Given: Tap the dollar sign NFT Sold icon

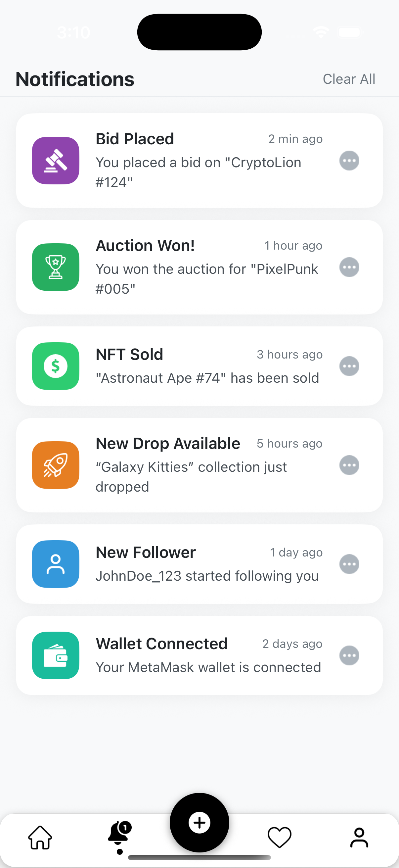Looking at the screenshot, I should 56,366.
